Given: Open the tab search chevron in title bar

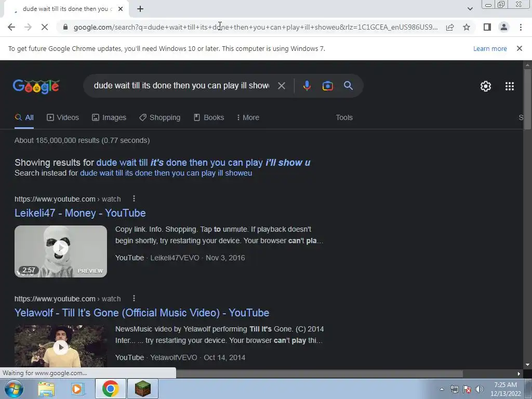Looking at the screenshot, I should [470, 9].
